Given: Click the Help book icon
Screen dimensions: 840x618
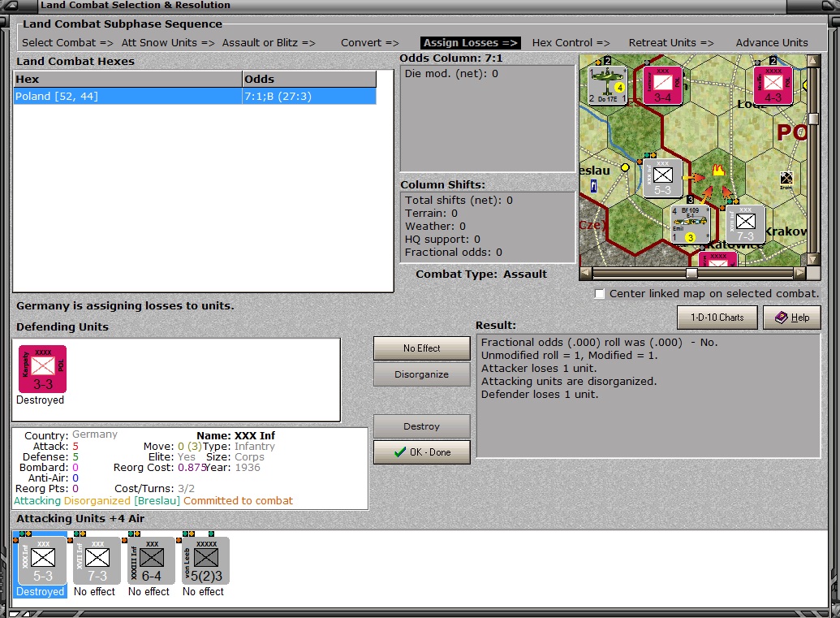Looking at the screenshot, I should coord(782,318).
